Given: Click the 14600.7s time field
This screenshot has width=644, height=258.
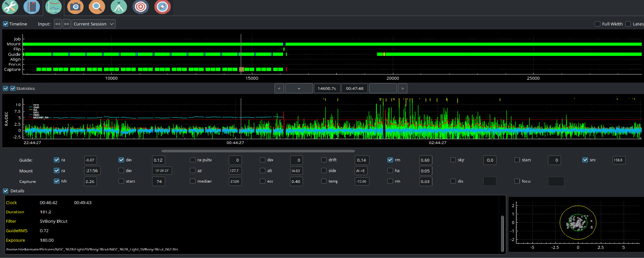Looking at the screenshot, I should (x=327, y=89).
